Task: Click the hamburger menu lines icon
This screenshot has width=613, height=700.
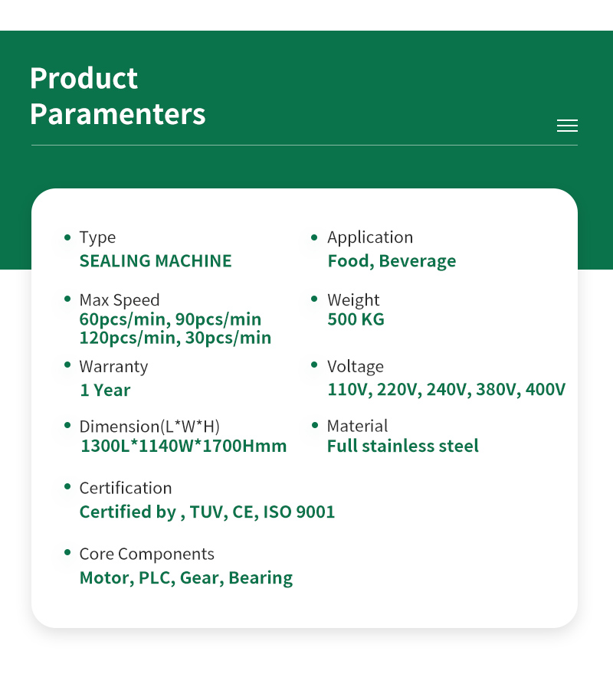Action: [x=567, y=126]
